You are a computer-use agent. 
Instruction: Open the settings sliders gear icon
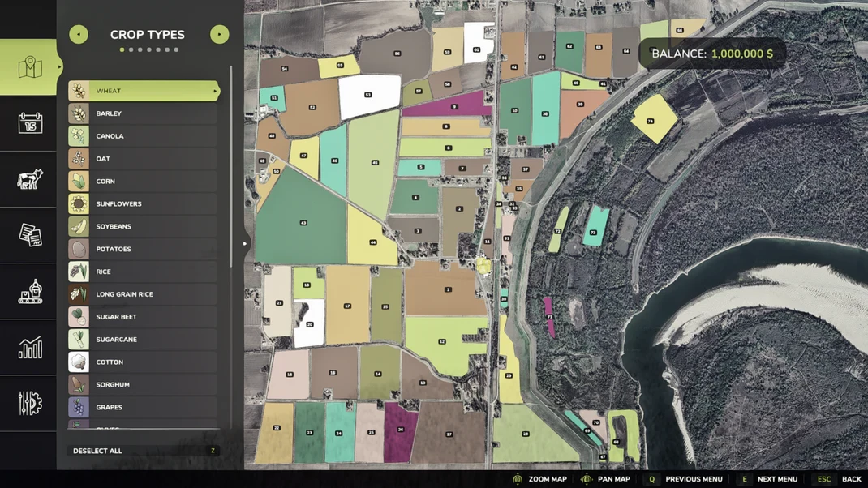click(x=30, y=404)
